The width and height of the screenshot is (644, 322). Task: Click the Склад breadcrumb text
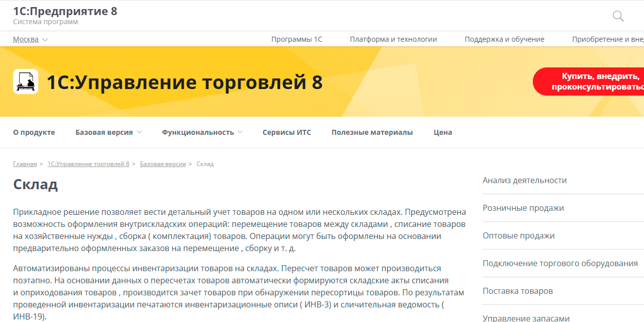[x=205, y=164]
